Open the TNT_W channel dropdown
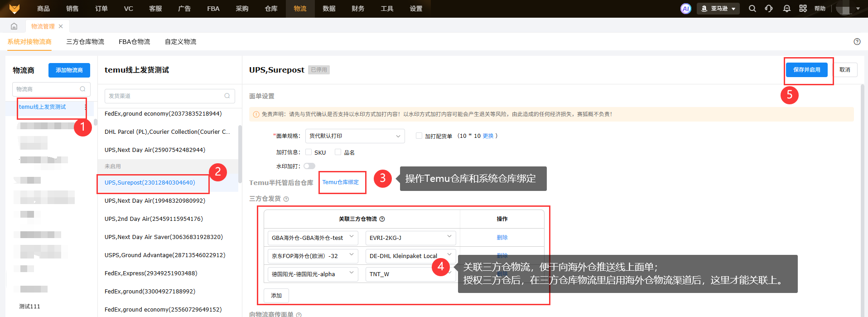Image resolution: width=868 pixels, height=317 pixels. pos(410,274)
